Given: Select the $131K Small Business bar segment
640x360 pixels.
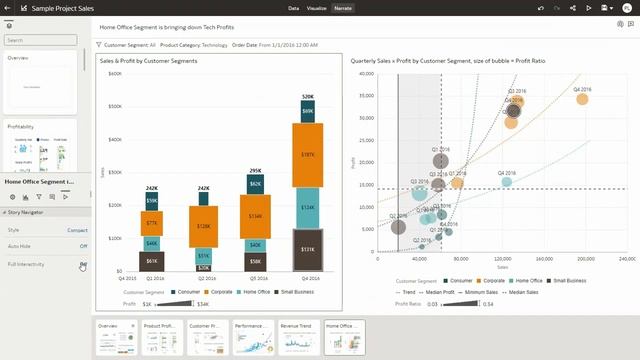Looking at the screenshot, I should [x=308, y=250].
